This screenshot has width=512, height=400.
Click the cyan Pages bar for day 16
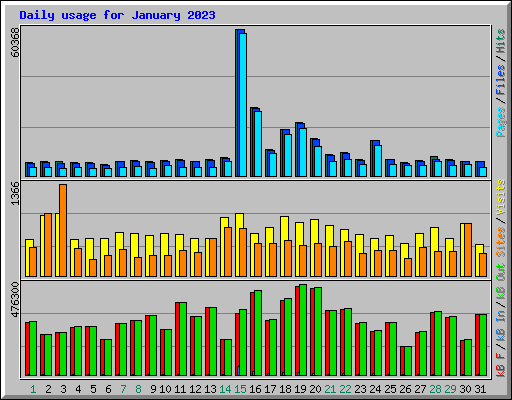(258, 144)
